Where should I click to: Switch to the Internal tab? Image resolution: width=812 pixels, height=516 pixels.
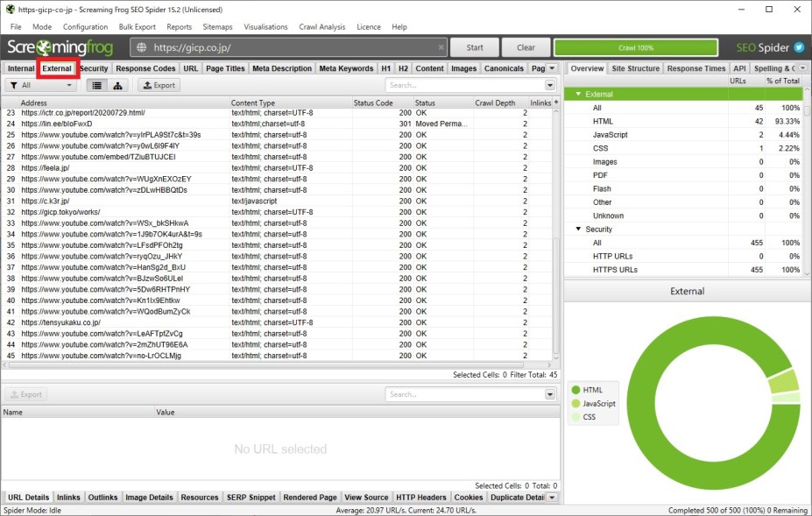click(x=21, y=68)
